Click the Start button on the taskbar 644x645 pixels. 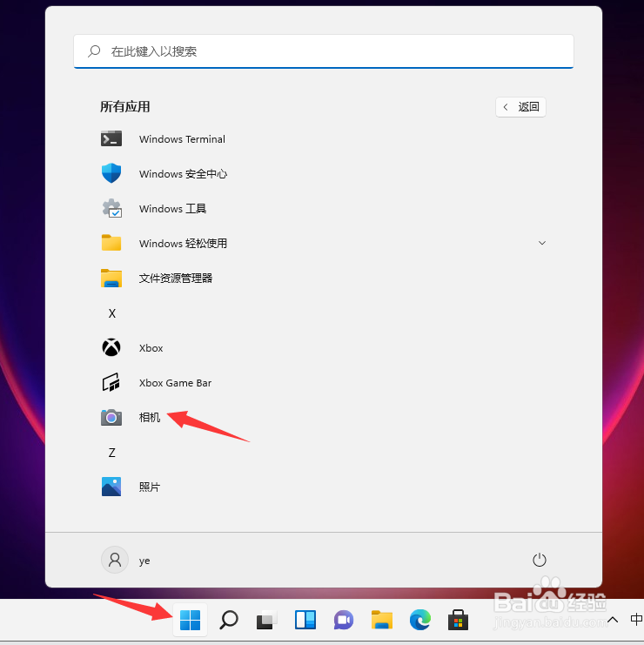pos(190,620)
